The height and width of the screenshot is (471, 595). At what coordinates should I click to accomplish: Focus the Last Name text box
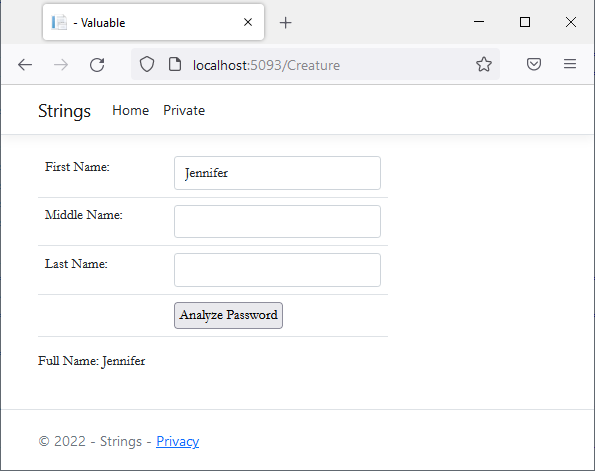(x=277, y=270)
